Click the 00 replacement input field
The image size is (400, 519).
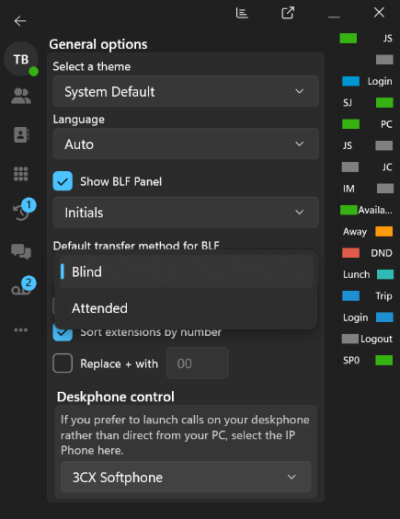pyautogui.click(x=197, y=363)
